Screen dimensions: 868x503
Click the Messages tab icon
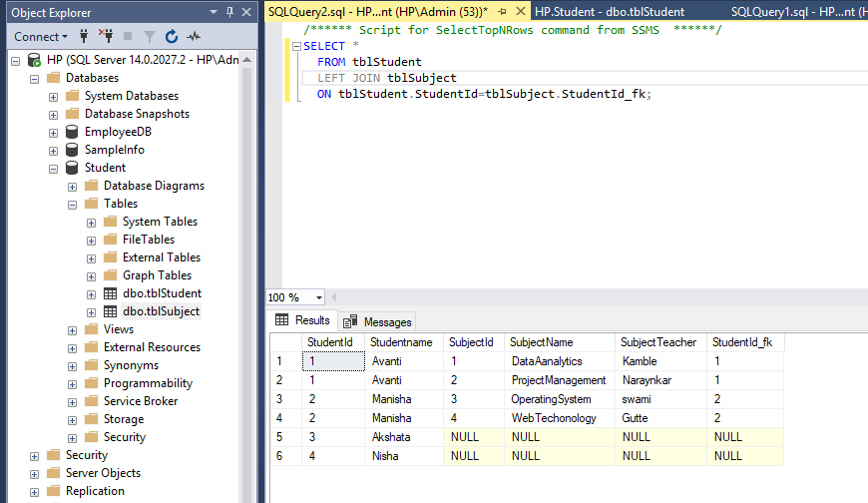pyautogui.click(x=350, y=321)
